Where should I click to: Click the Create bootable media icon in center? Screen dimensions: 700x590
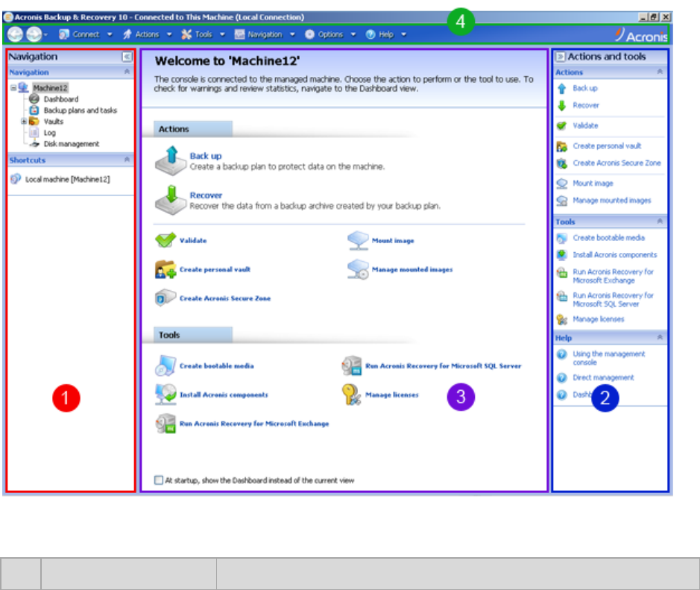point(165,365)
